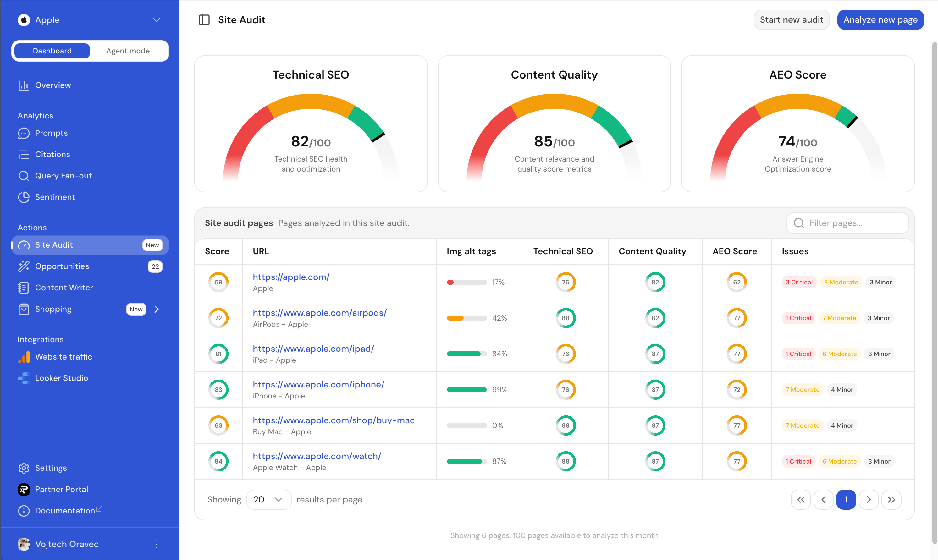Viewport: 938px width, 560px height.
Task: Select page 1 in pagination
Action: [x=846, y=500]
